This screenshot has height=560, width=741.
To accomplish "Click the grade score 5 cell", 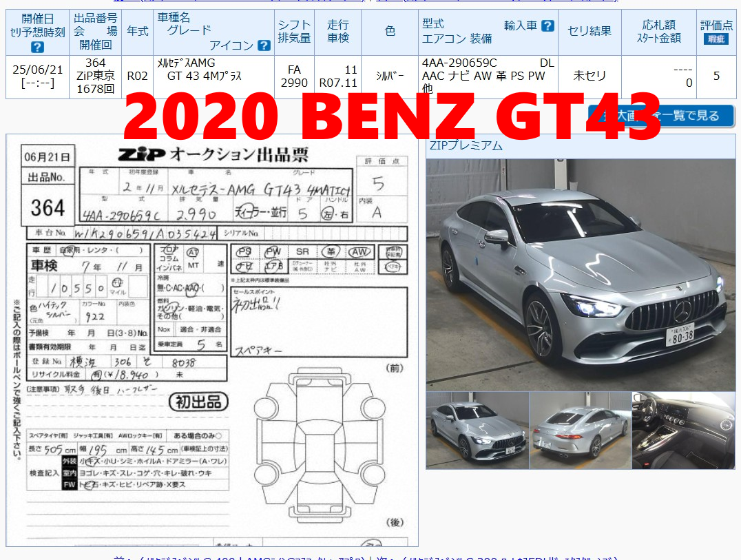I will 716,76.
